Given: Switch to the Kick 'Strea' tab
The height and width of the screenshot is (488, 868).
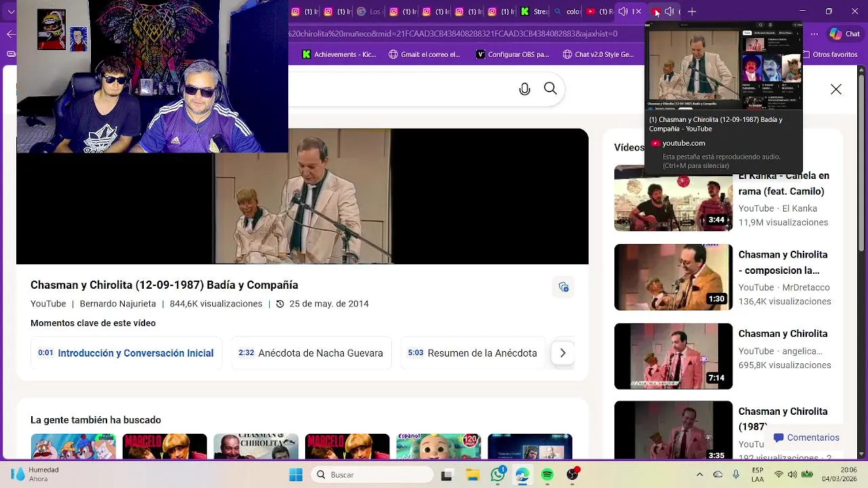Looking at the screenshot, I should coord(534,12).
